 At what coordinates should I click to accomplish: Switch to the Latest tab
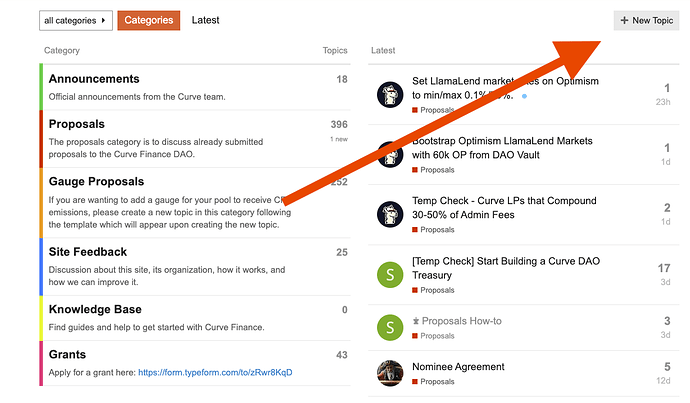click(206, 20)
